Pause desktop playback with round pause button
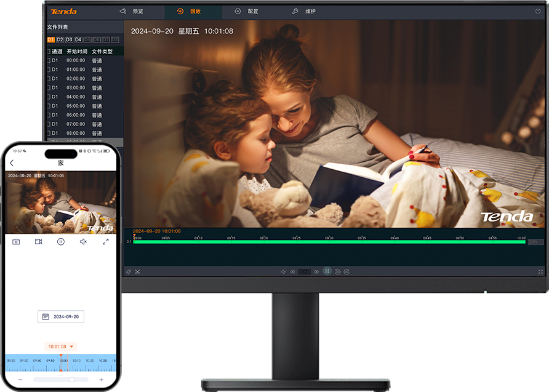The width and height of the screenshot is (549, 392). [x=327, y=271]
